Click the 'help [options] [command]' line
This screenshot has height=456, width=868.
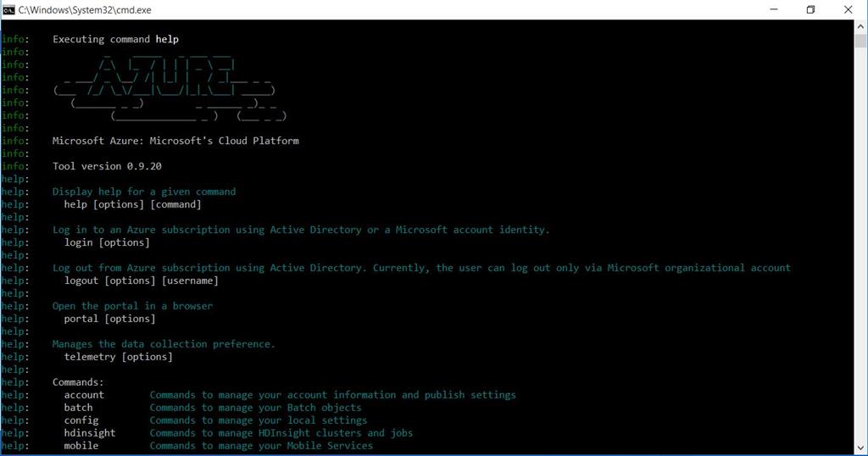pyautogui.click(x=132, y=204)
